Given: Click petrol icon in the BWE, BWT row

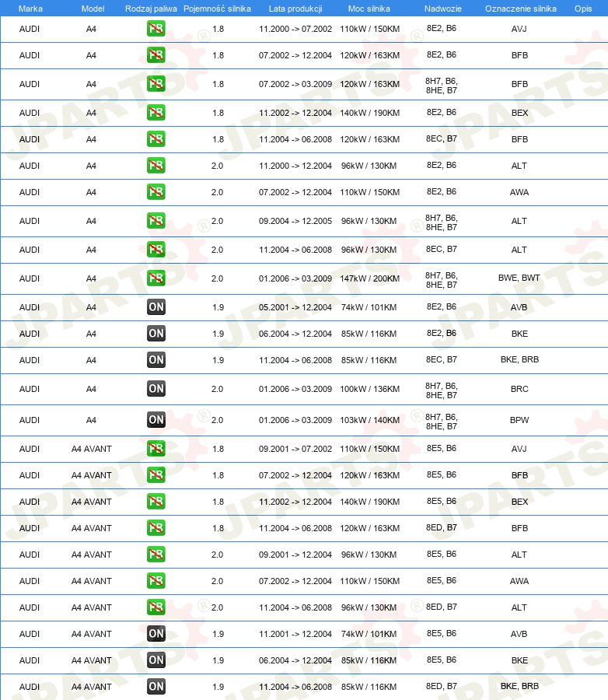Looking at the screenshot, I should (x=155, y=278).
